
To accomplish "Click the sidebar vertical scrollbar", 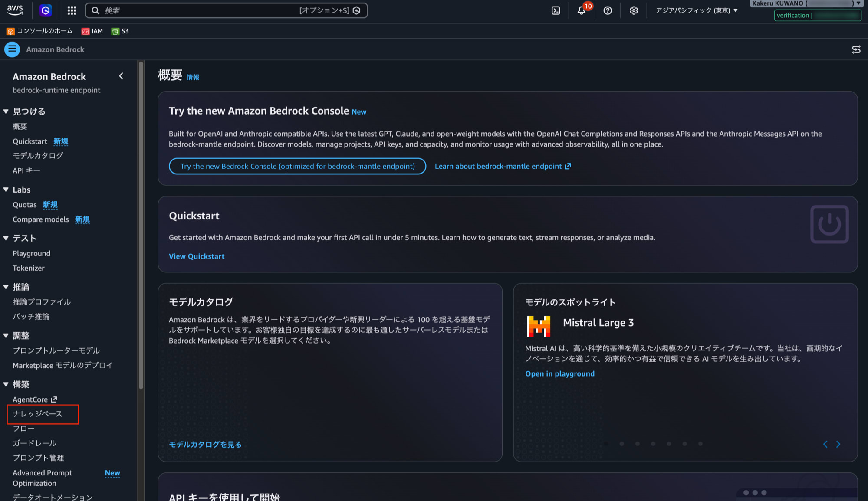I will (x=141, y=226).
